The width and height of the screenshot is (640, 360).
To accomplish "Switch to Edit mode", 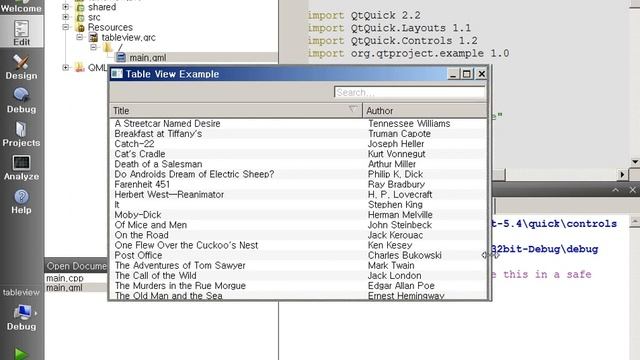I will point(21,33).
